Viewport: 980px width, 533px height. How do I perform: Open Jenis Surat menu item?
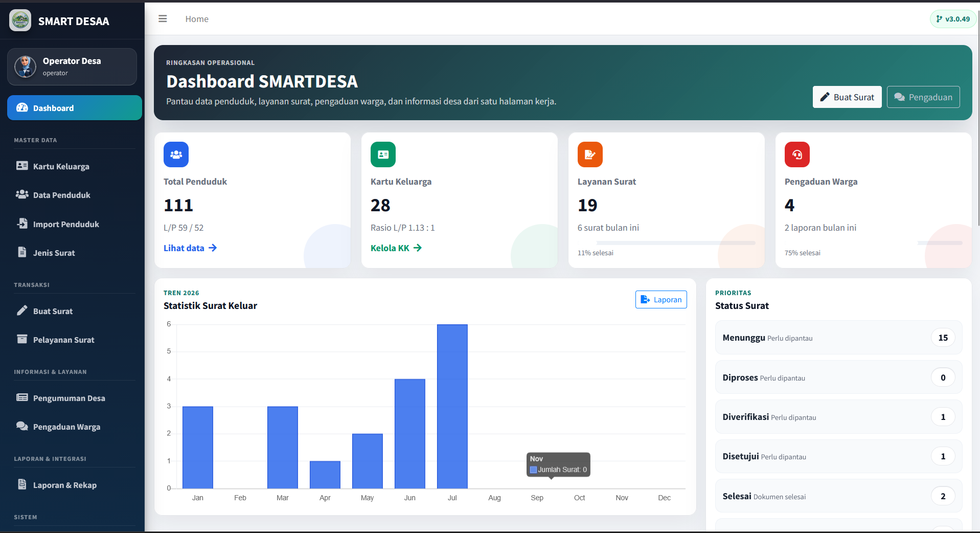click(75, 253)
